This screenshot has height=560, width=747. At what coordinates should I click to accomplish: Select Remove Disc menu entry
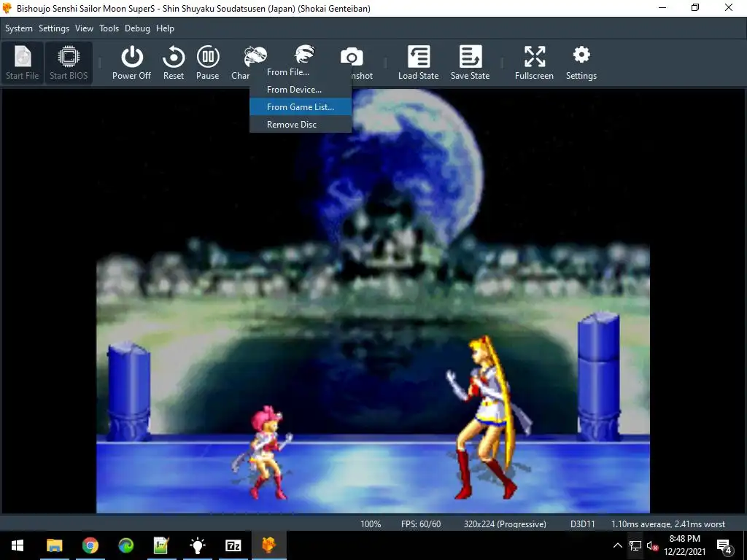[301, 125]
